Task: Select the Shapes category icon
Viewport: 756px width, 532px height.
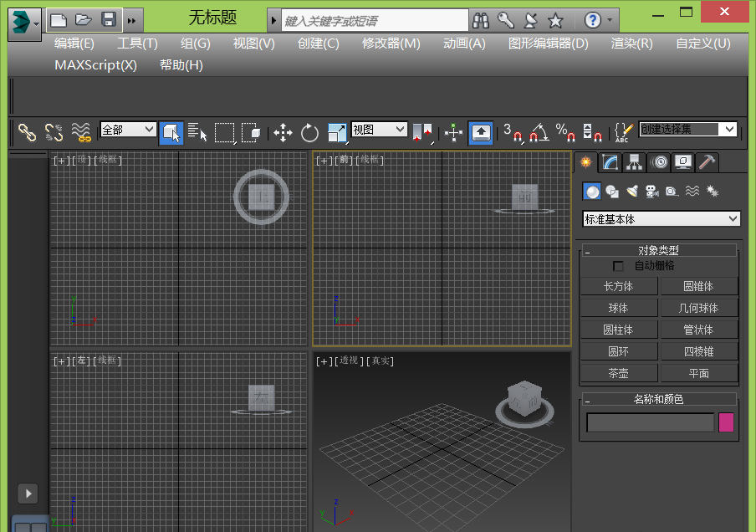Action: pos(612,192)
